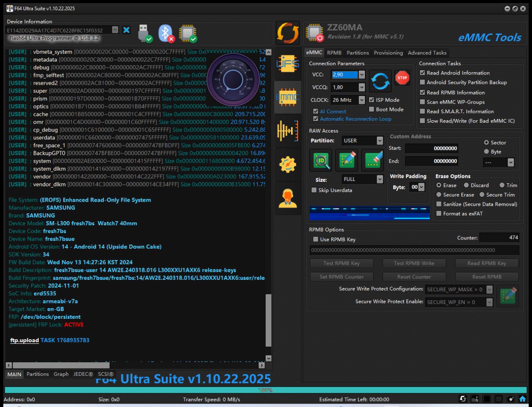Open the ftp.upload link in log
Viewport: 532px width, 407px height.
25,340
